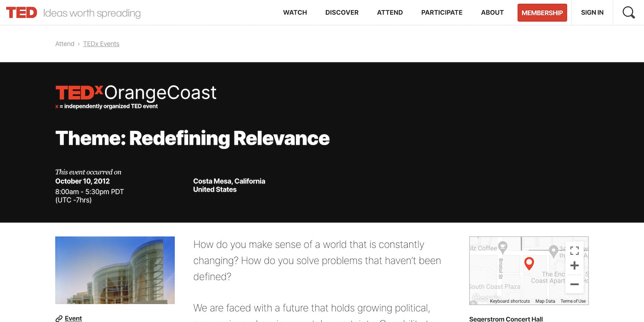Click the red location pin on map
This screenshot has width=644, height=322.
[529, 263]
